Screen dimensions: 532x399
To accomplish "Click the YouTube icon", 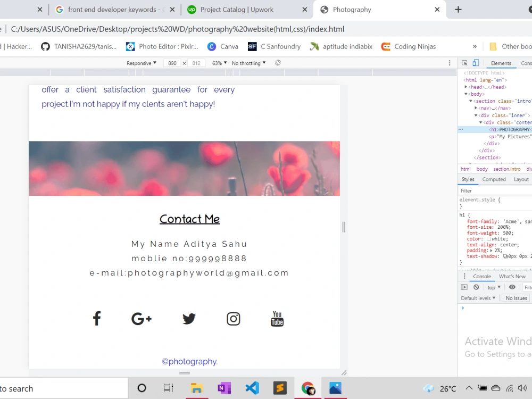I will tap(277, 319).
